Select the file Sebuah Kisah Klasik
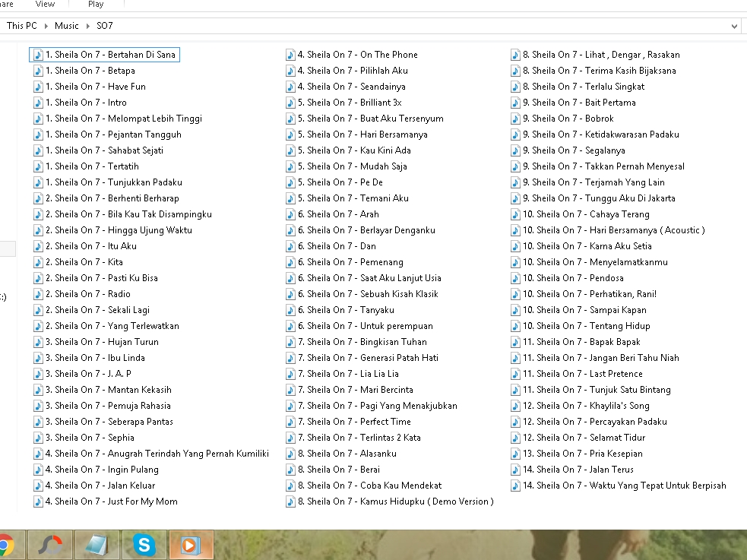Viewport: 747px width, 560px height. pos(362,294)
